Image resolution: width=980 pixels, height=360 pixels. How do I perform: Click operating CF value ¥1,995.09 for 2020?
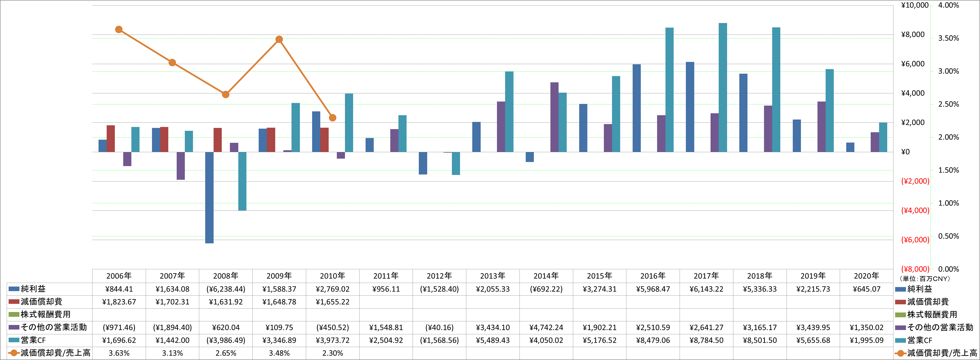[866, 340]
